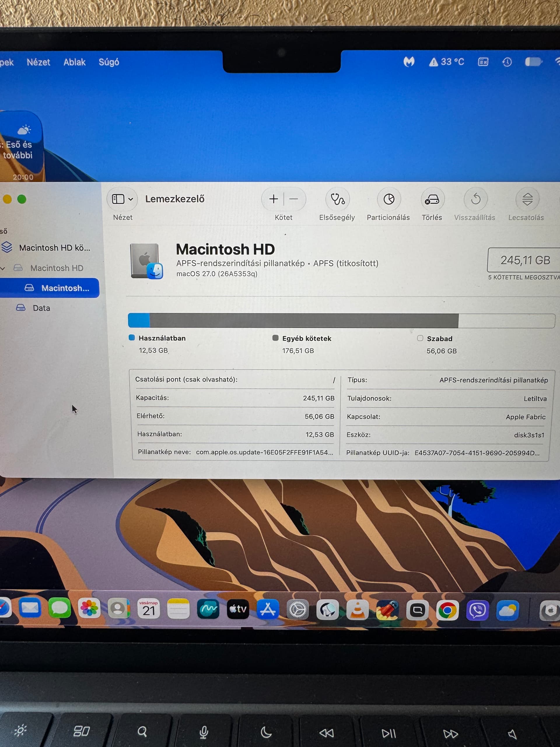Open Contacts from the Dock
This screenshot has height=747, width=560.
pyautogui.click(x=119, y=608)
